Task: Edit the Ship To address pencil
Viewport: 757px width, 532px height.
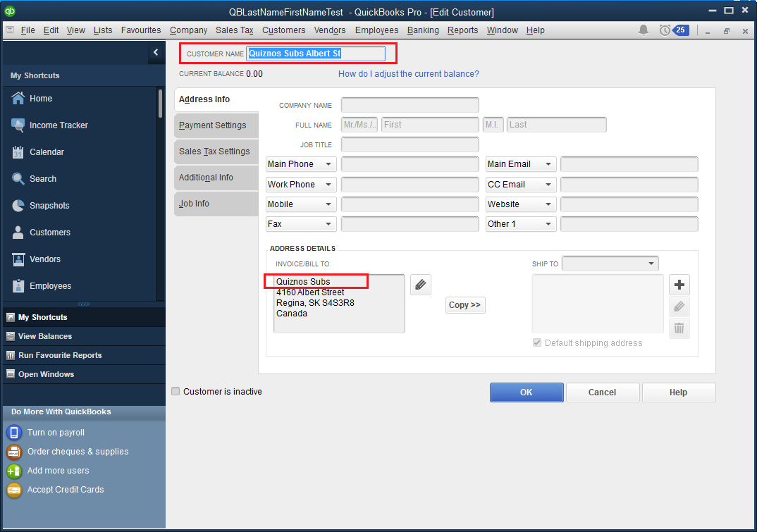Action: point(679,307)
